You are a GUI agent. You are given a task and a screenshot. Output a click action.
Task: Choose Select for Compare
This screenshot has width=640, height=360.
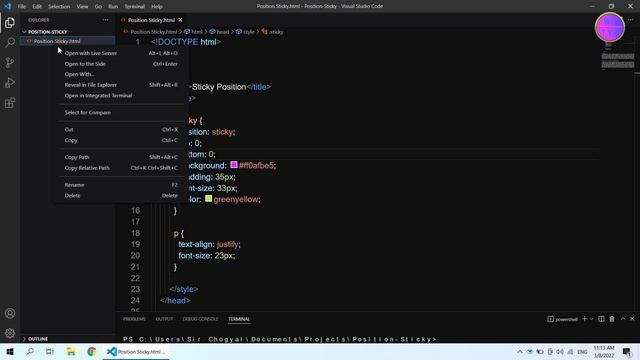(121, 112)
